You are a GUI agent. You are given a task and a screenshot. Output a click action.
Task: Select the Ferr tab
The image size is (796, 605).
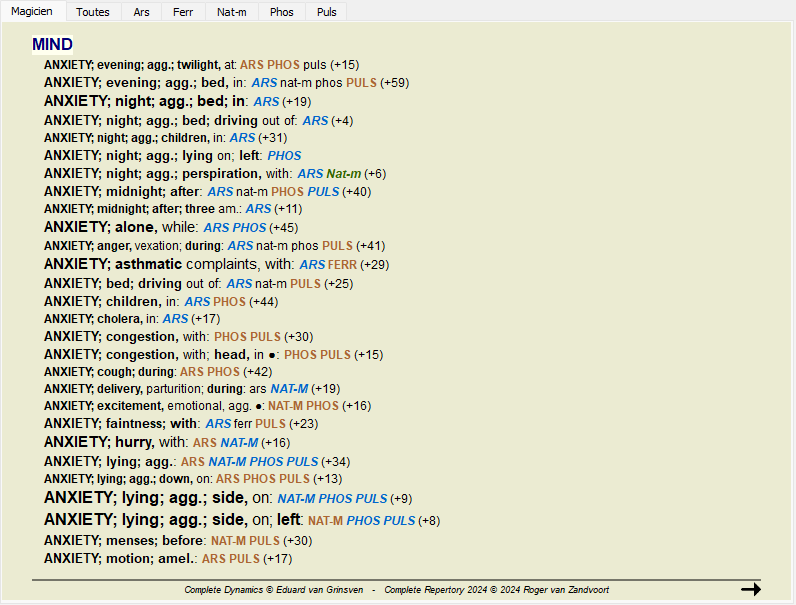pyautogui.click(x=183, y=12)
